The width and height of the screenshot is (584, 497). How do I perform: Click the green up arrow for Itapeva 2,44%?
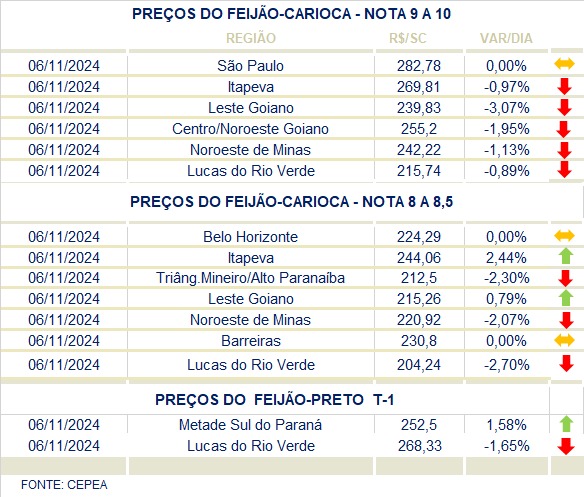(566, 256)
